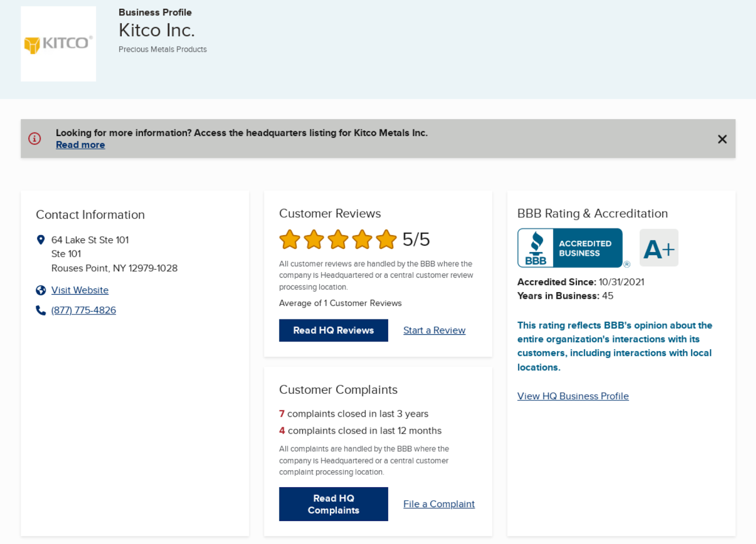Click the globe website icon
The height and width of the screenshot is (544, 756).
tap(41, 290)
